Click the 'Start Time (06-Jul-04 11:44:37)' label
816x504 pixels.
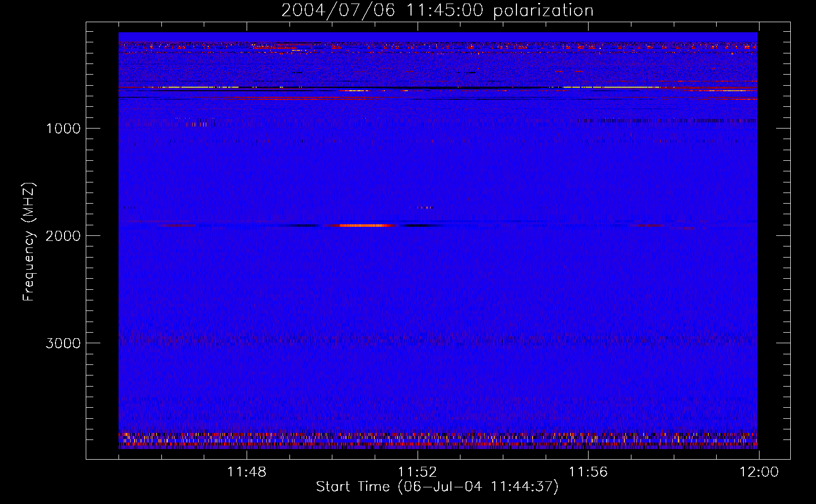(x=437, y=487)
